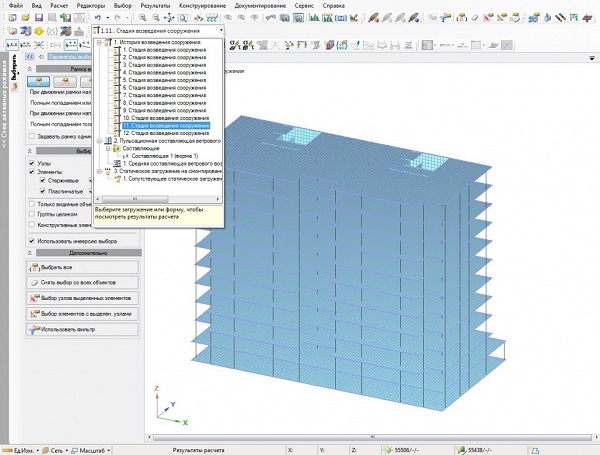Collapse the Рамка panel section chevron
This screenshot has height=455, width=600.
(x=29, y=69)
